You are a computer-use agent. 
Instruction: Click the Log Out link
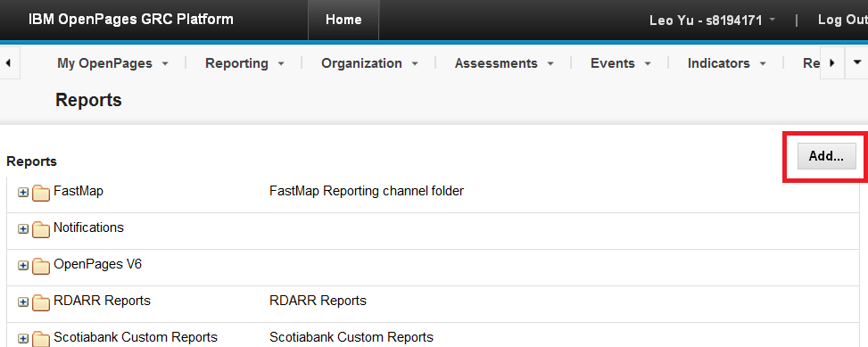point(842,20)
